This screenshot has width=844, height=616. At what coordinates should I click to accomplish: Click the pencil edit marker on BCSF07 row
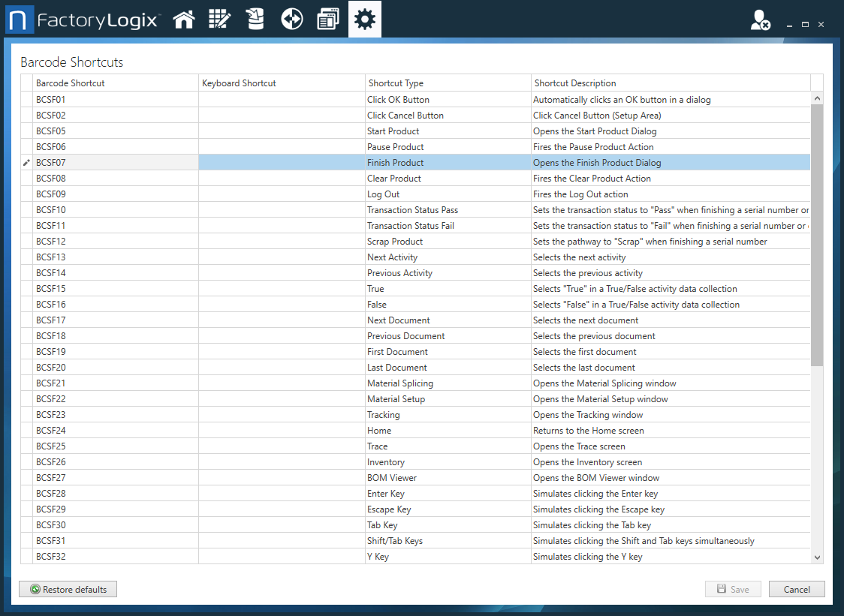pos(25,162)
